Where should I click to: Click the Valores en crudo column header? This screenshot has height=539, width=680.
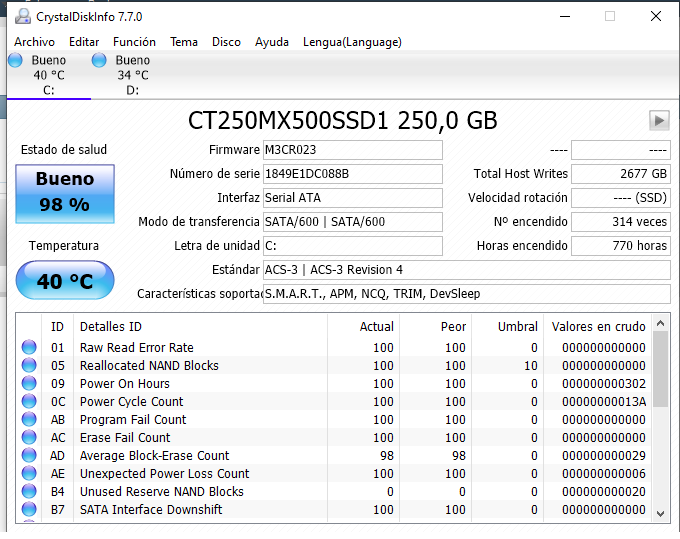(598, 327)
